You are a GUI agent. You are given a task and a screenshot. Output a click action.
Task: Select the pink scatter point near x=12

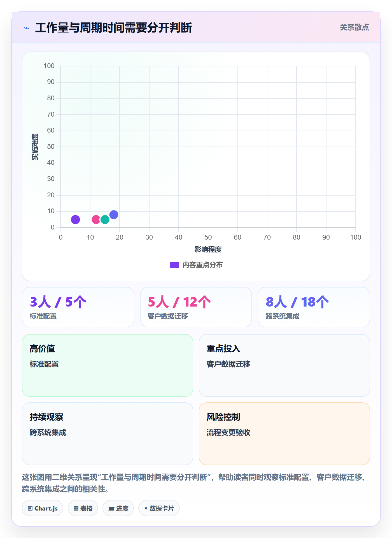[96, 219]
